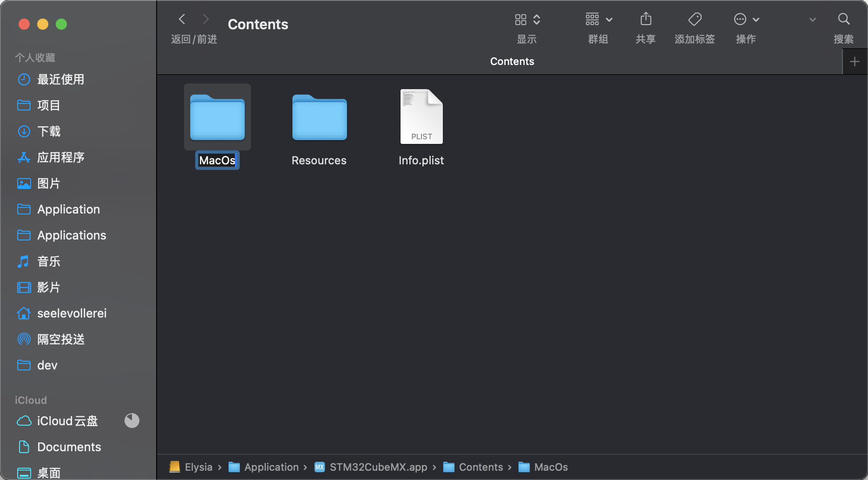Image resolution: width=868 pixels, height=480 pixels.
Task: Open seelevollerei home folder in sidebar
Action: point(72,313)
